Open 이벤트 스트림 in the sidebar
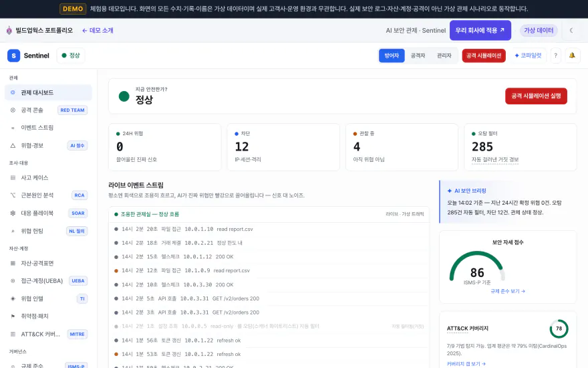 coord(48,128)
